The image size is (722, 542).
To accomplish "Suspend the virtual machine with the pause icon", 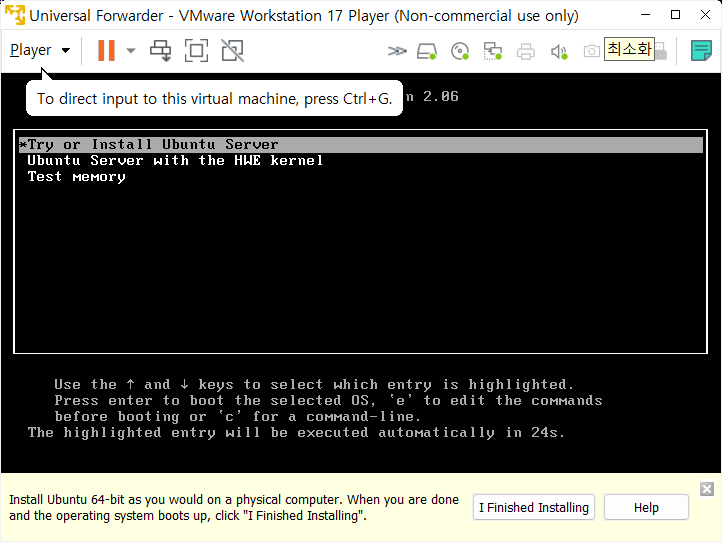I will pos(106,50).
